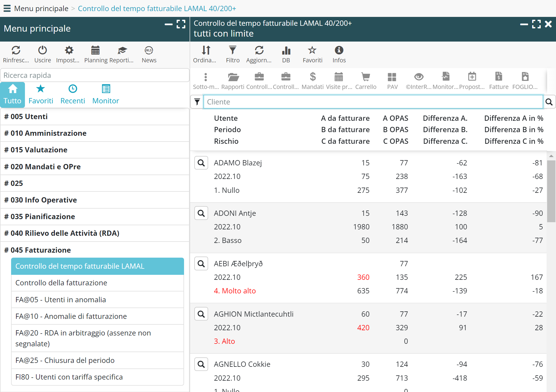
Task: Open details for ADONI Antje
Action: [x=201, y=213]
